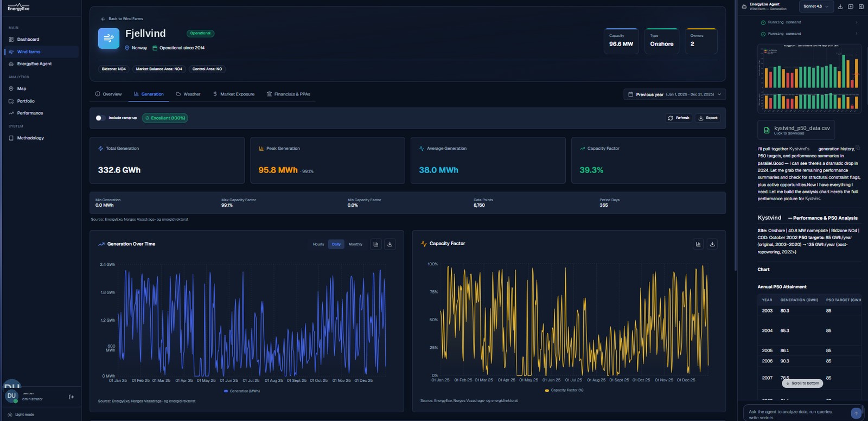Go back to Wind Farms
This screenshot has width=868, height=421.
tap(122, 19)
